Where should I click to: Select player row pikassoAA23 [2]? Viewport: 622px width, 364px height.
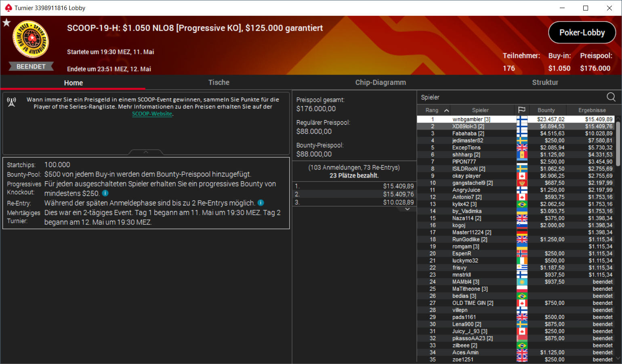click(x=516, y=338)
